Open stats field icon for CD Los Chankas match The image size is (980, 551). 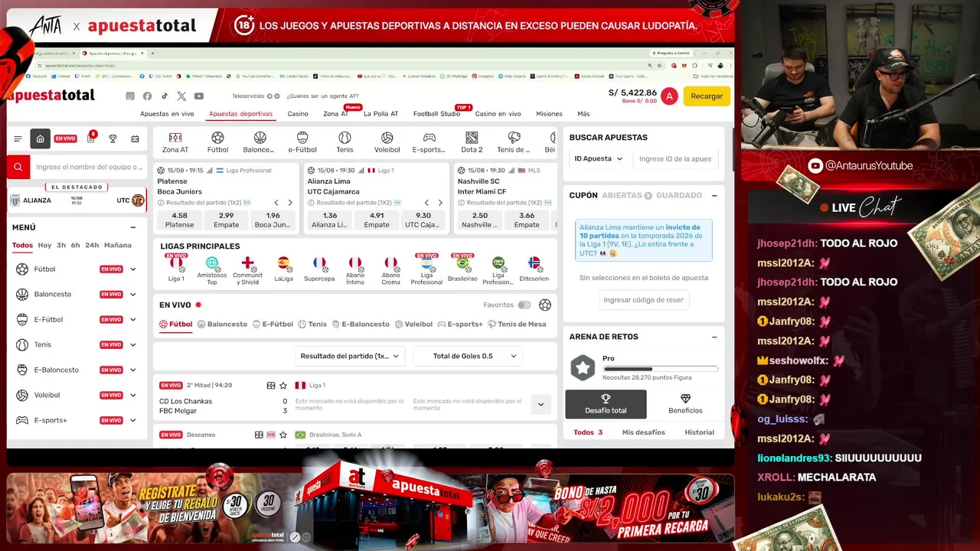click(x=271, y=386)
